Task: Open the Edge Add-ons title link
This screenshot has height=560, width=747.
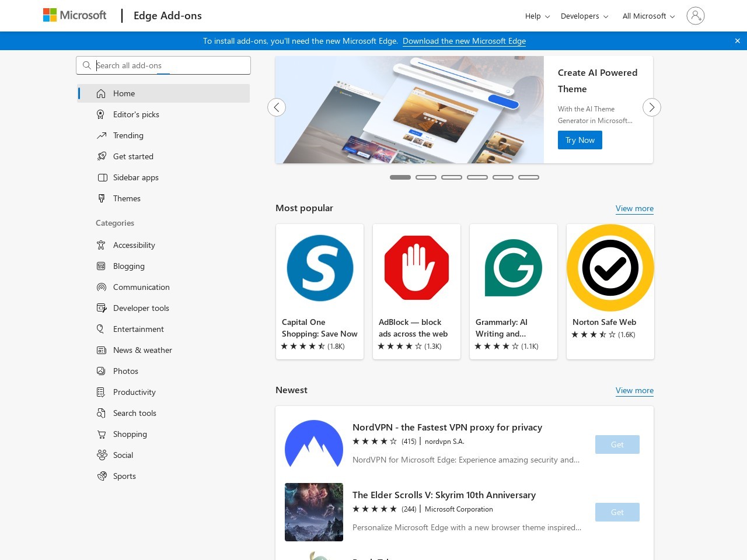Action: [x=167, y=16]
